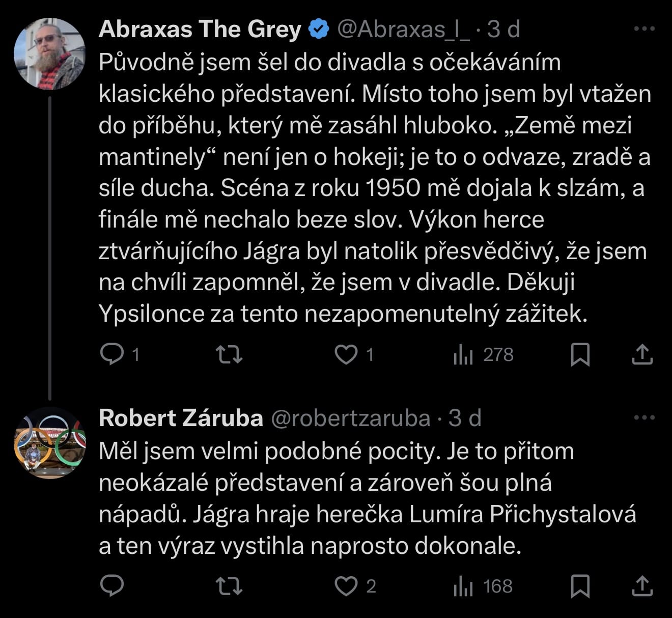Screen dimensions: 672x618
Task: Open Abraxas The Grey's profile picture
Action: (49, 54)
